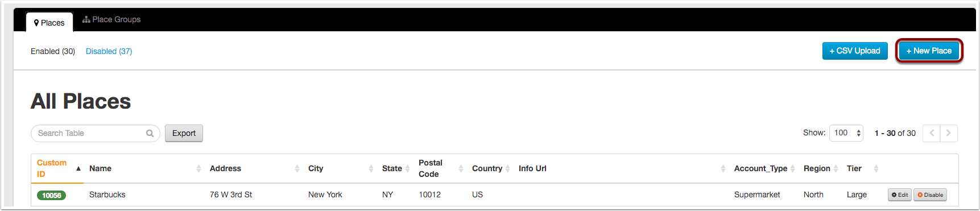
Task: Sort by Postal Code column arrows
Action: click(461, 168)
